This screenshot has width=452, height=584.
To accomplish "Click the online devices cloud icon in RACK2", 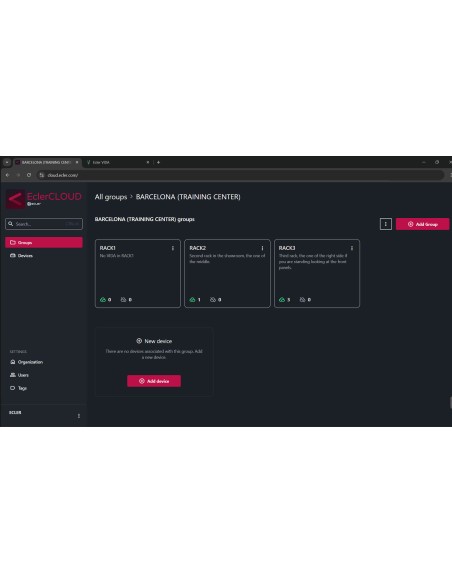I will point(192,299).
